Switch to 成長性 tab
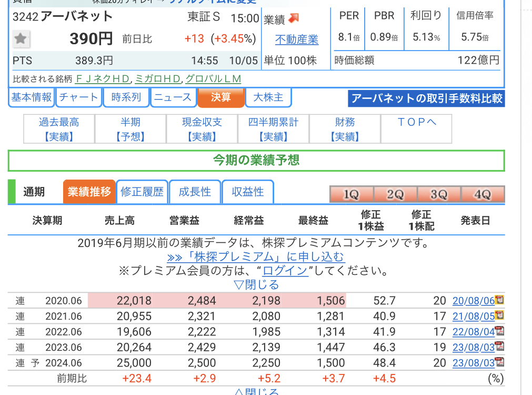The height and width of the screenshot is (395, 532). 195,192
